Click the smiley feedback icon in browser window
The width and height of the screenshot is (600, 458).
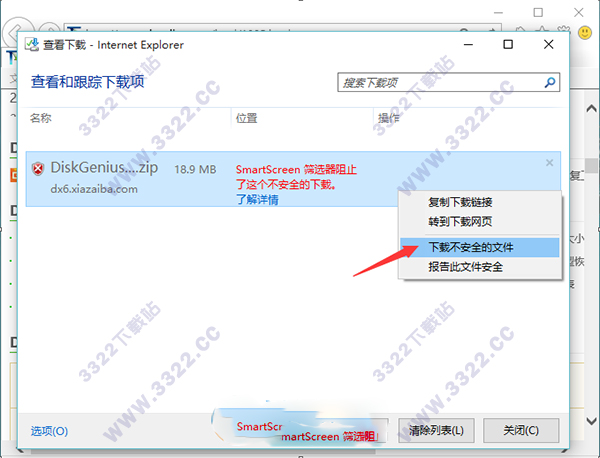585,33
